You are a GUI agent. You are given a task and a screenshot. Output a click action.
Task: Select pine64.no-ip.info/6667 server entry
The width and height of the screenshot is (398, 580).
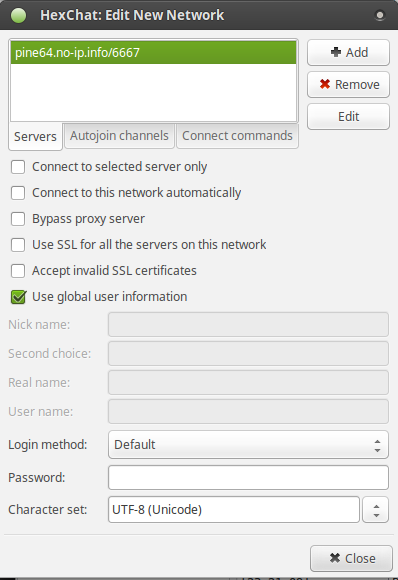coord(154,53)
